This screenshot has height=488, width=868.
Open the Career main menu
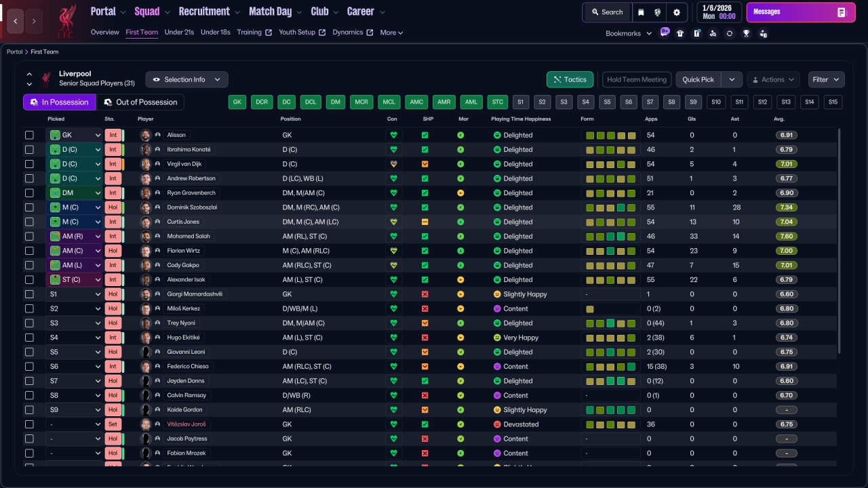coord(366,12)
